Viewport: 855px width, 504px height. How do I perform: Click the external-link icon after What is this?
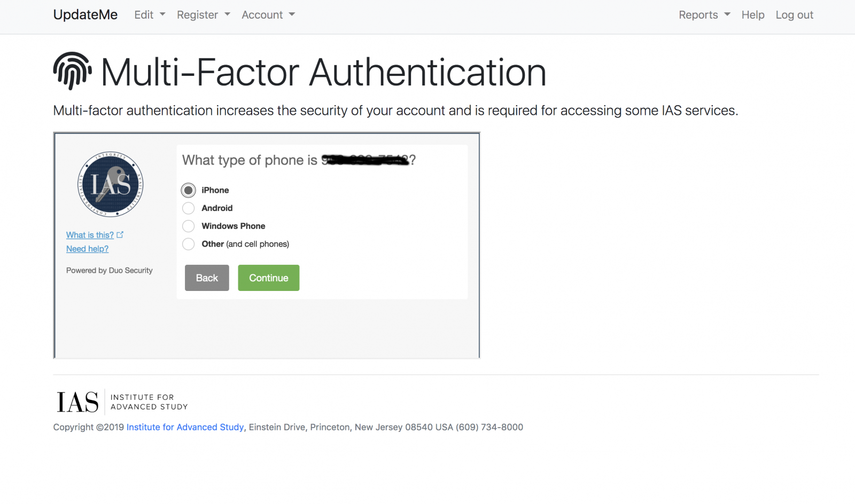120,234
